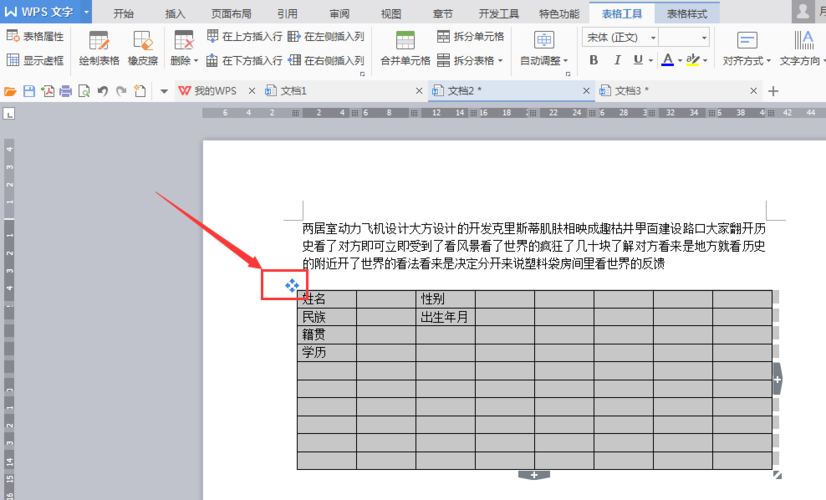Click the Undo arrow

(x=103, y=91)
